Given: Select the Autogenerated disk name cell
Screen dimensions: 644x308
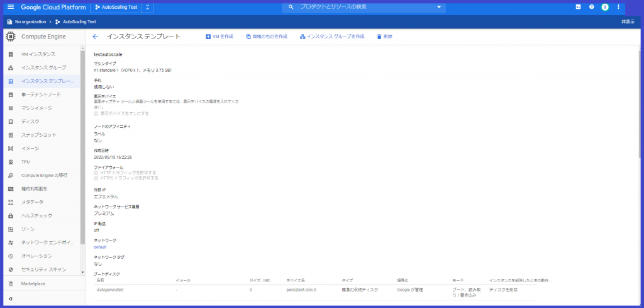Looking at the screenshot, I should click(x=109, y=290).
